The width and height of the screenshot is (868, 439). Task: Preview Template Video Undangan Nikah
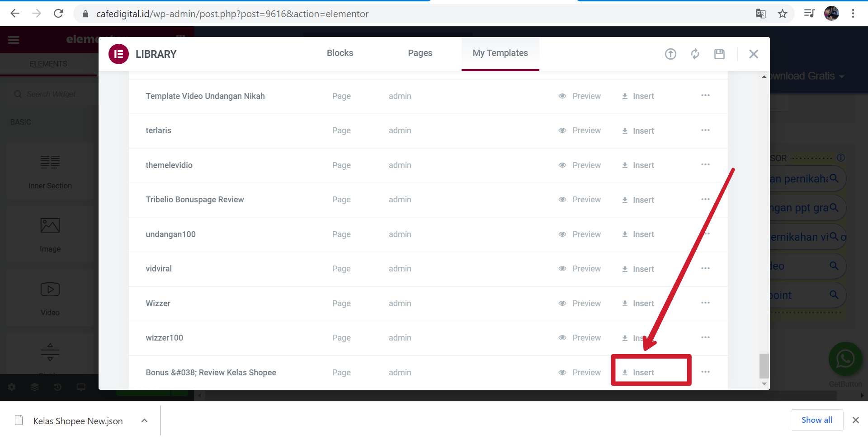click(x=580, y=96)
